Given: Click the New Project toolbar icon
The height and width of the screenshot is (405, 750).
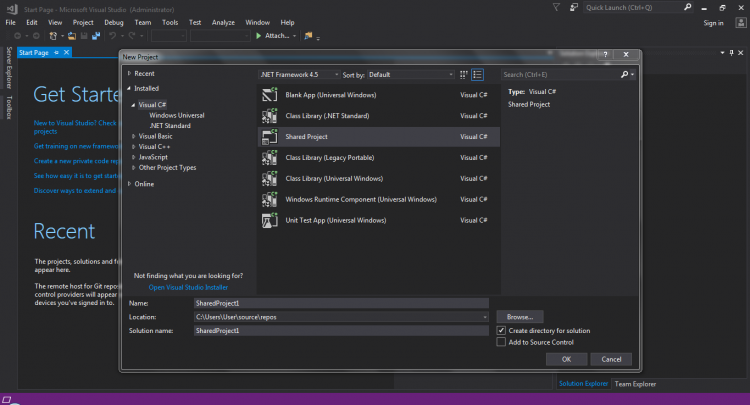Looking at the screenshot, I should (x=53, y=36).
